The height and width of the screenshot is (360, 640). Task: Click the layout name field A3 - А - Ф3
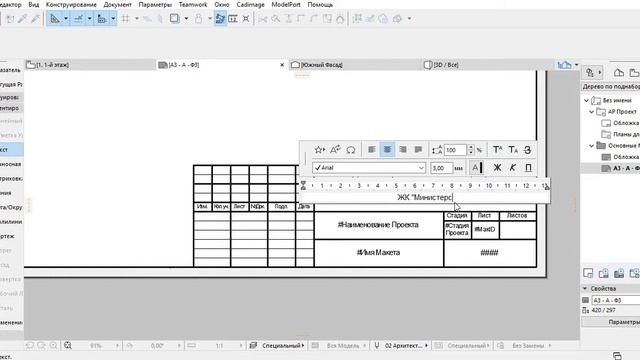(616, 300)
